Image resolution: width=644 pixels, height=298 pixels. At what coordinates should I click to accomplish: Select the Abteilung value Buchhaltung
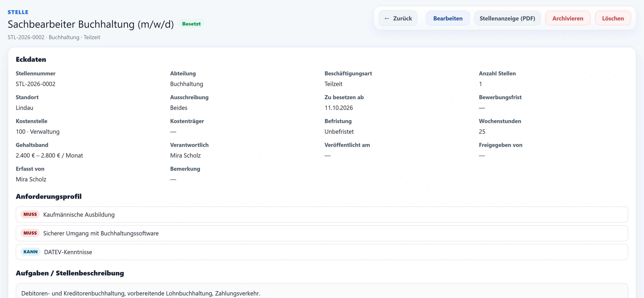186,84
